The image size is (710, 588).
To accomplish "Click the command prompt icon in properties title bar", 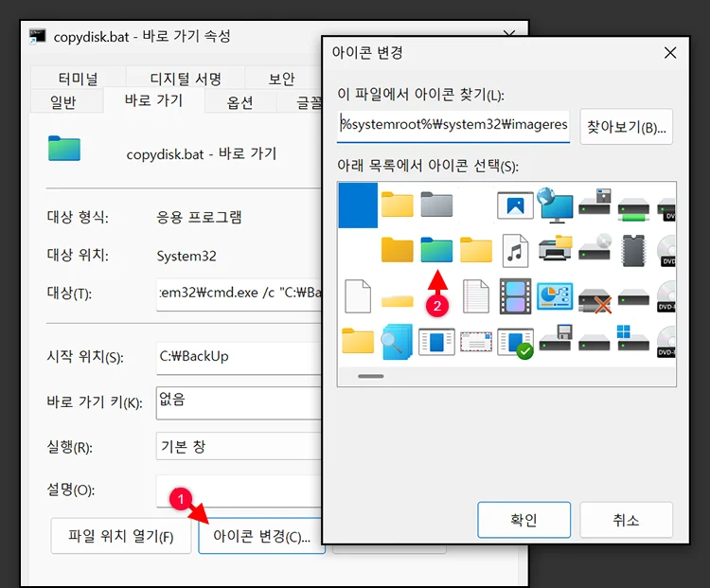I will (x=37, y=36).
